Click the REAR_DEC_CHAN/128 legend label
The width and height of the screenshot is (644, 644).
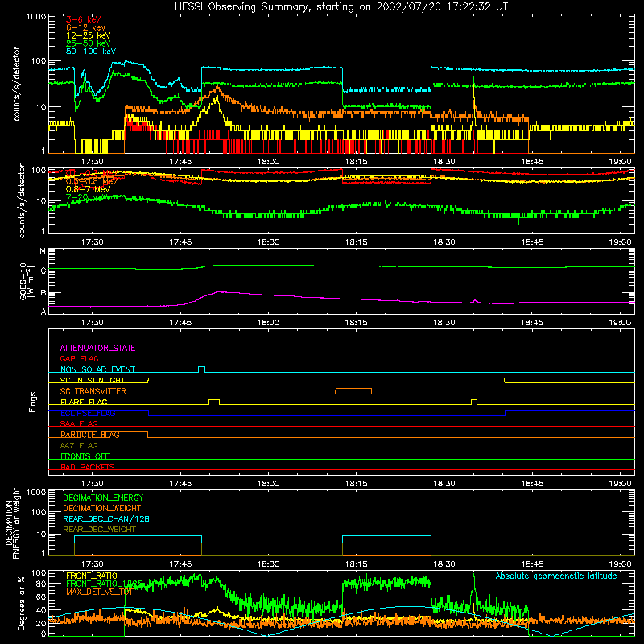tap(106, 519)
